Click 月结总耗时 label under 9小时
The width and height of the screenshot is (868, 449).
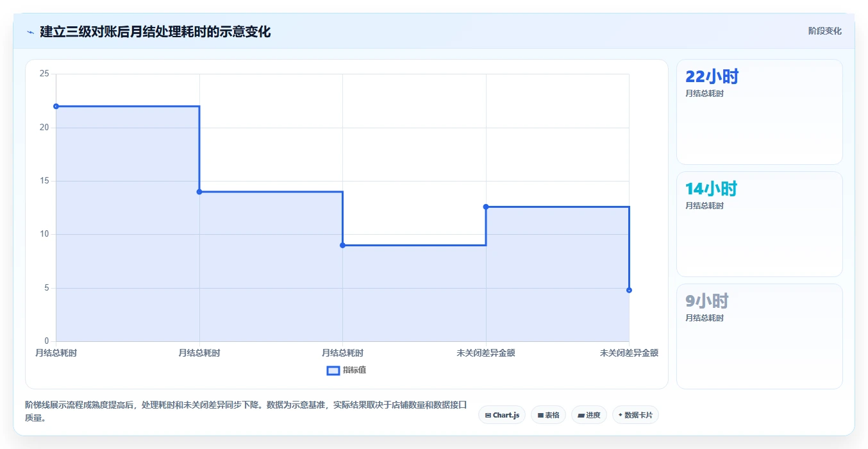[x=705, y=318]
